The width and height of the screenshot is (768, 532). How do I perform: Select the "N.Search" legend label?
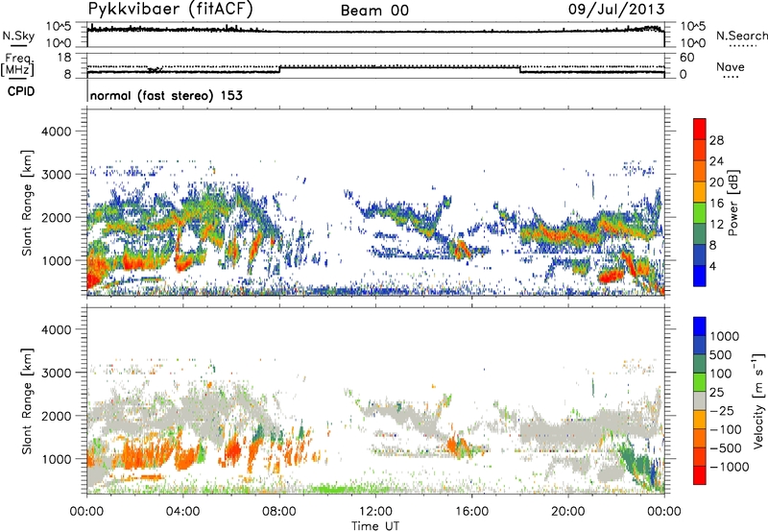coord(742,36)
